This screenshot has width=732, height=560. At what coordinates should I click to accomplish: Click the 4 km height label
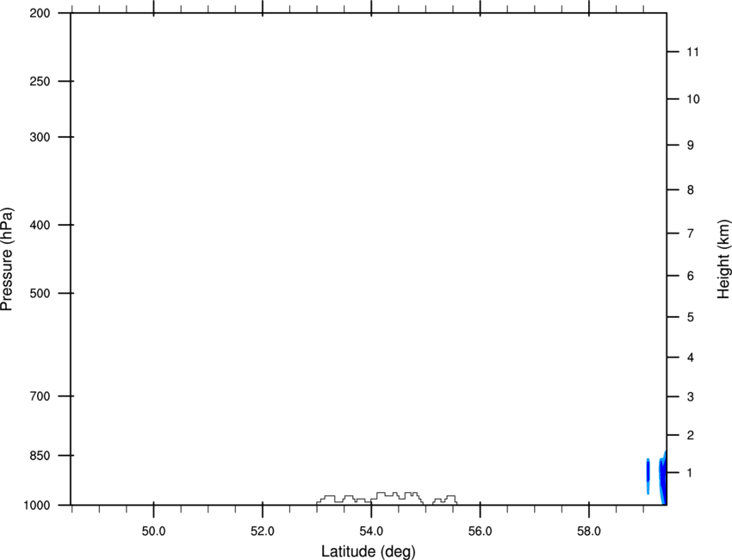pyautogui.click(x=690, y=358)
